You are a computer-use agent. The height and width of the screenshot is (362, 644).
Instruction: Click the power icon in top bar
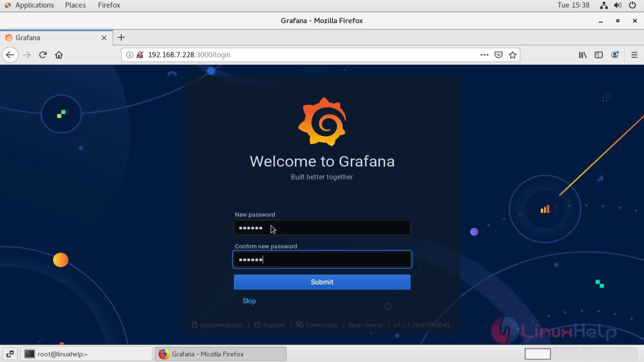[x=632, y=5]
